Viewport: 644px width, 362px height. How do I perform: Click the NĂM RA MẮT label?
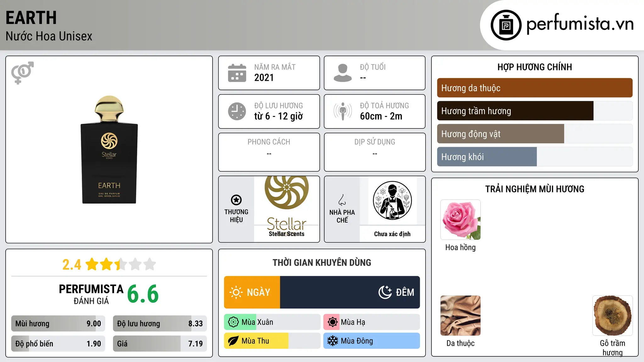(275, 67)
